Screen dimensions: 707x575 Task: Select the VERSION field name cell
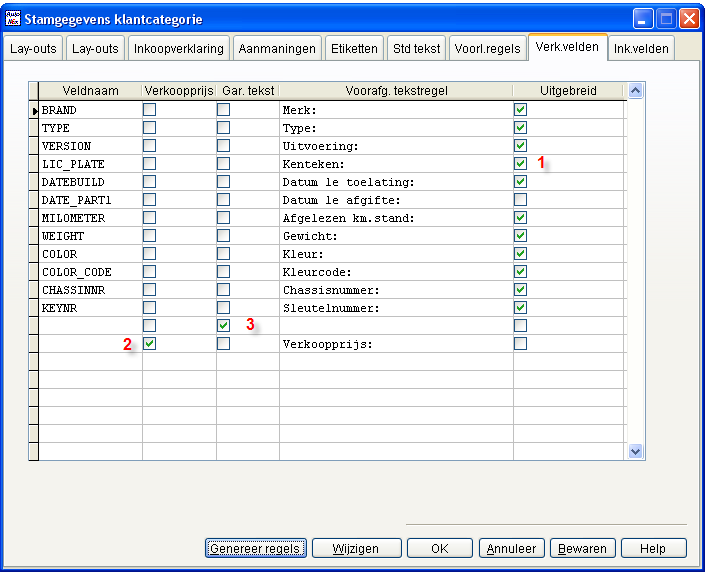click(x=90, y=146)
